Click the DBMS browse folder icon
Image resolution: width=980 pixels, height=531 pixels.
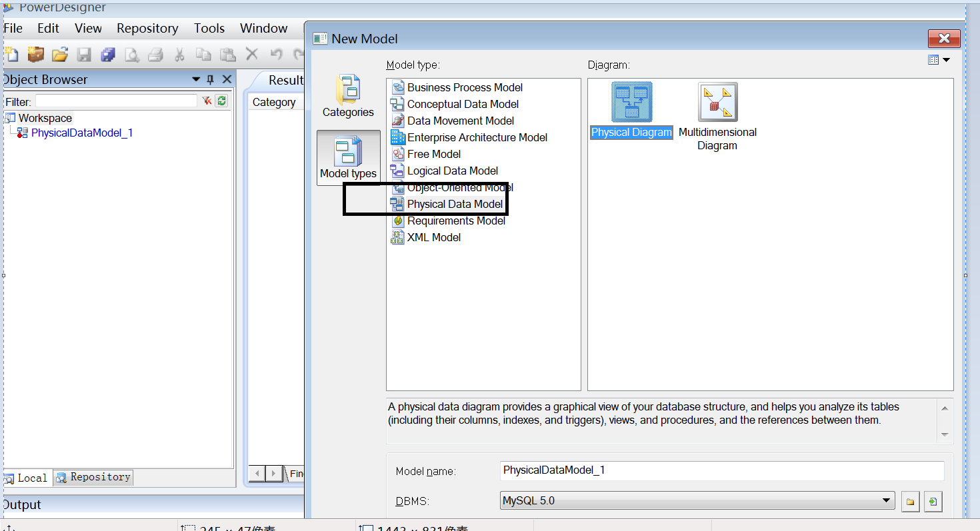click(910, 502)
